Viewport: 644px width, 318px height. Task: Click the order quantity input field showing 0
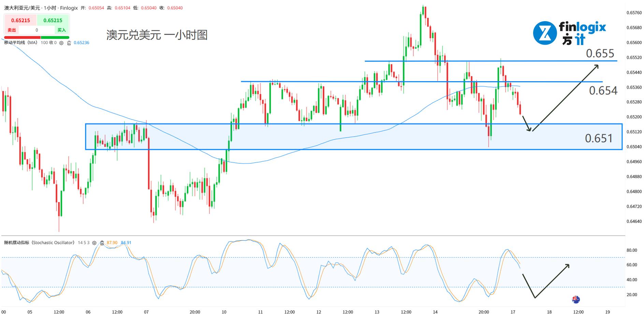click(x=37, y=30)
